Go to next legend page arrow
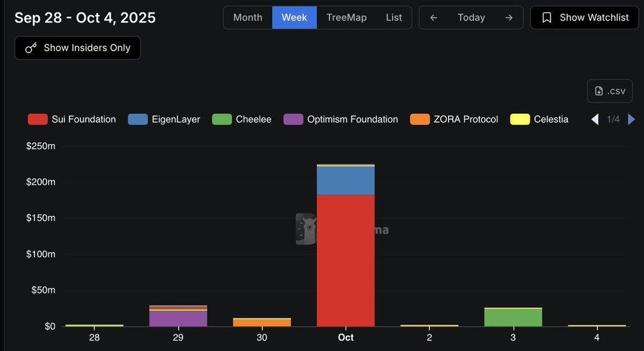644x351 pixels. (x=632, y=120)
